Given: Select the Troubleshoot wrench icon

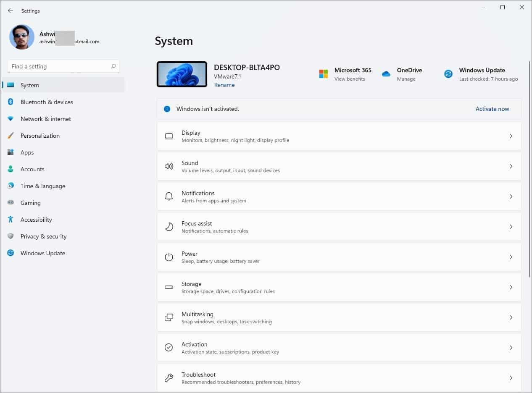Looking at the screenshot, I should (x=169, y=377).
